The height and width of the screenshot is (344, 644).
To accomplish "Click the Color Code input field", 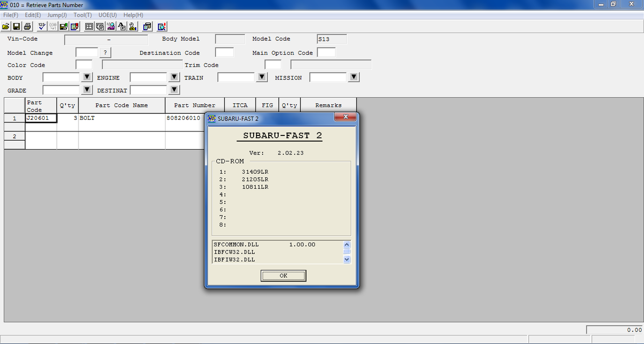I will point(84,64).
